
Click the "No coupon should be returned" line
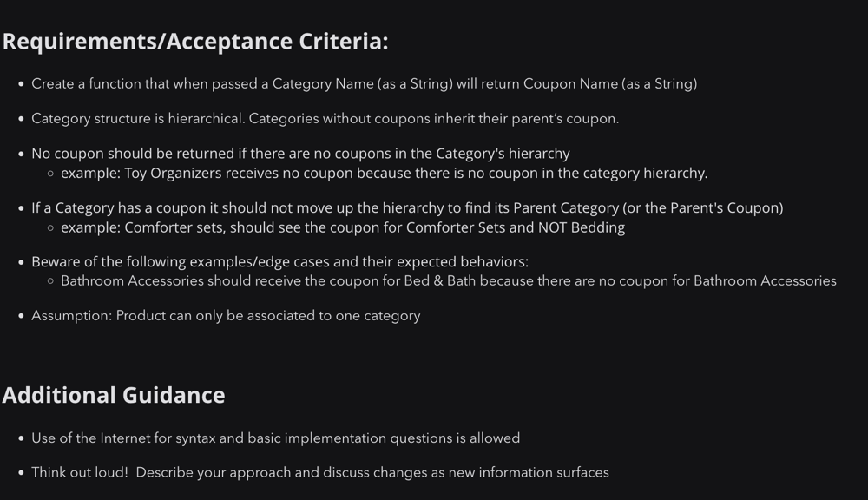300,154
